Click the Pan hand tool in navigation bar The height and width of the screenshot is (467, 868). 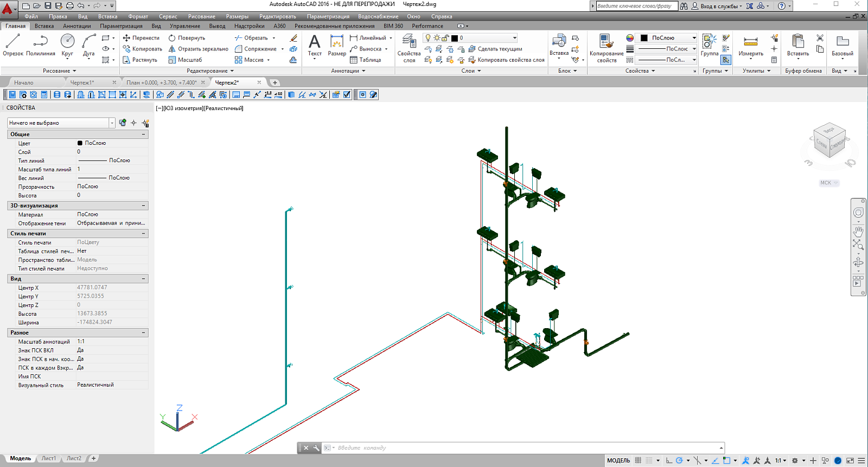tap(858, 231)
